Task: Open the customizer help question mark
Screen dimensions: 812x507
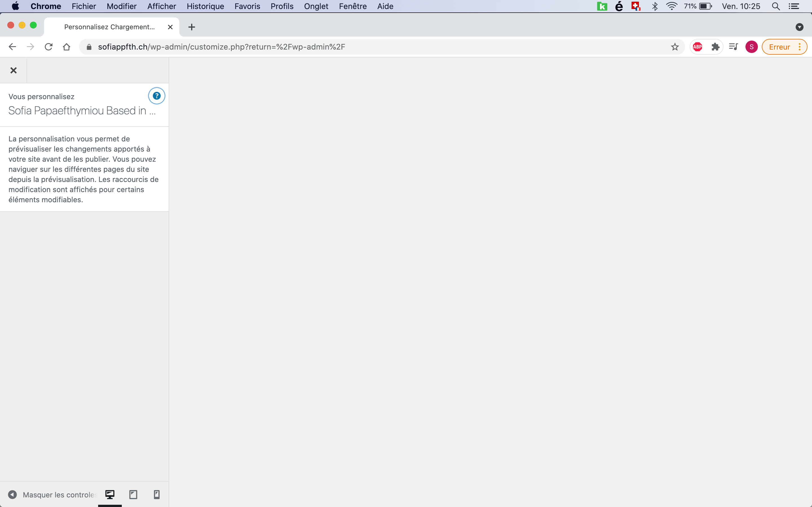Action: 156,96
